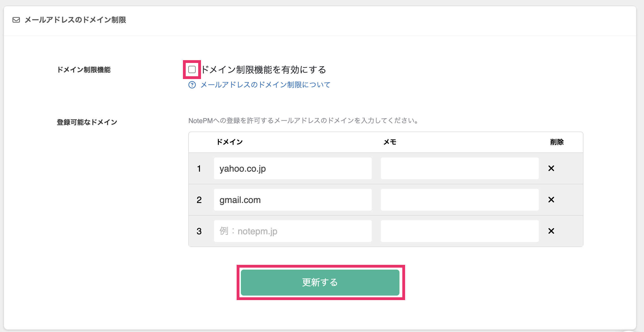
Task: Click the ドメイン column header
Action: point(230,142)
